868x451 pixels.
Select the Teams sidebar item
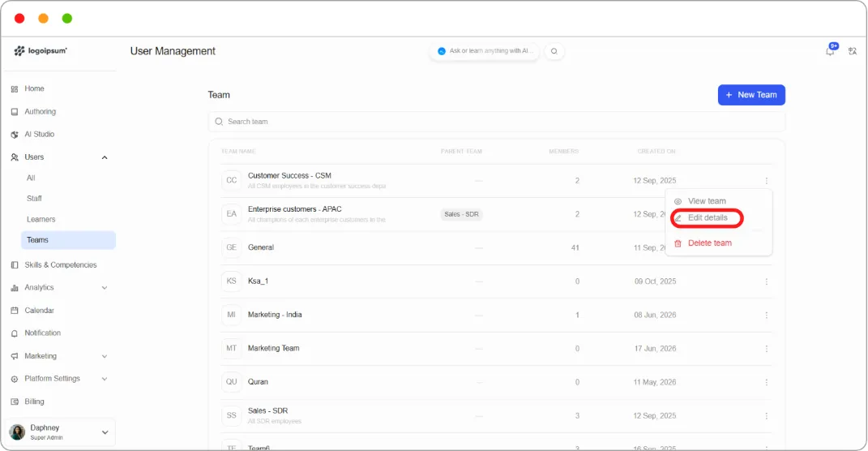[x=68, y=240]
